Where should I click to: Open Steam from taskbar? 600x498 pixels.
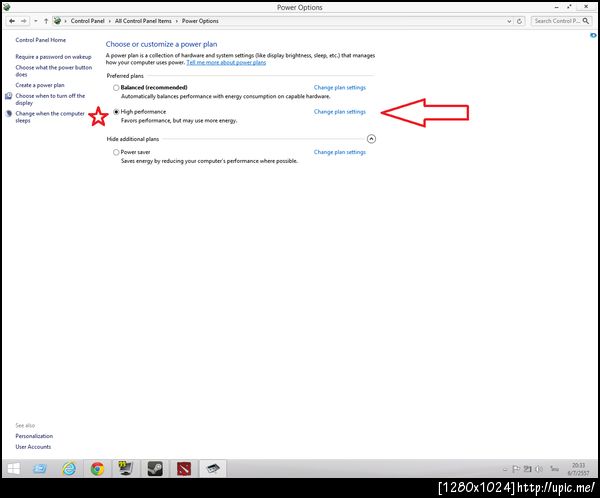(x=155, y=469)
